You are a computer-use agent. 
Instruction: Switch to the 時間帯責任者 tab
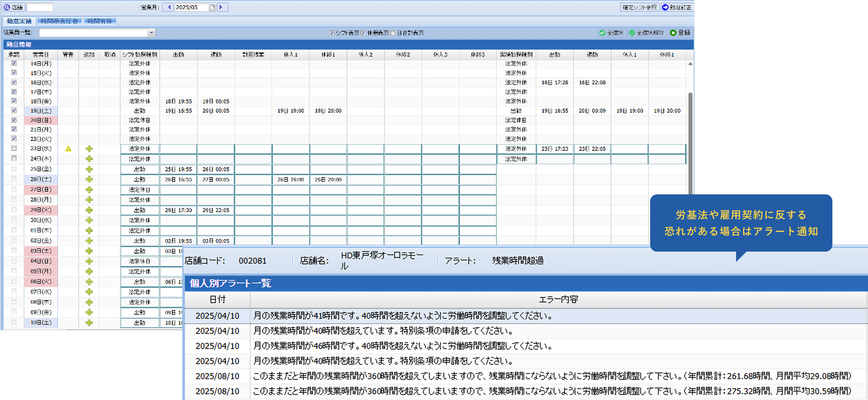[x=59, y=21]
